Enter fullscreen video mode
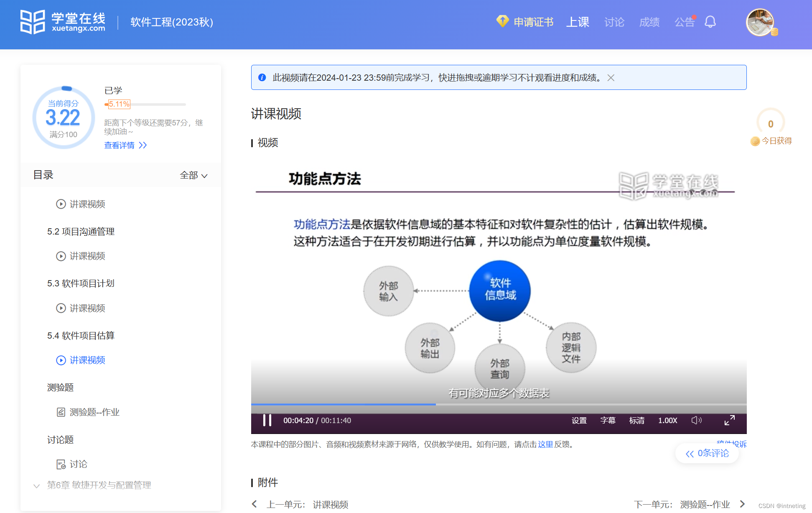812x513 pixels. [729, 420]
